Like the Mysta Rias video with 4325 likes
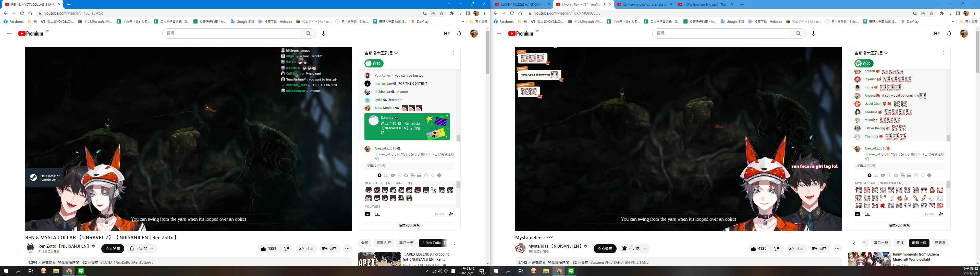 (x=758, y=249)
